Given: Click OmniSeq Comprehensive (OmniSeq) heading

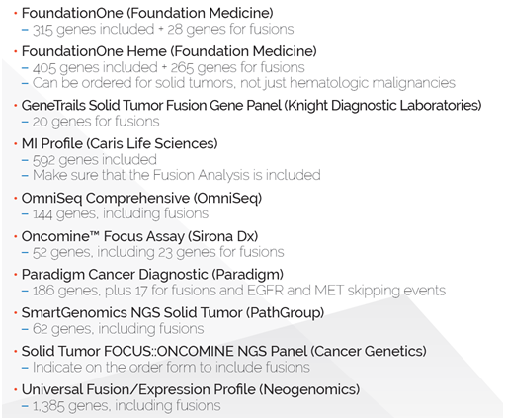Looking at the screenshot, I should coord(141,199).
